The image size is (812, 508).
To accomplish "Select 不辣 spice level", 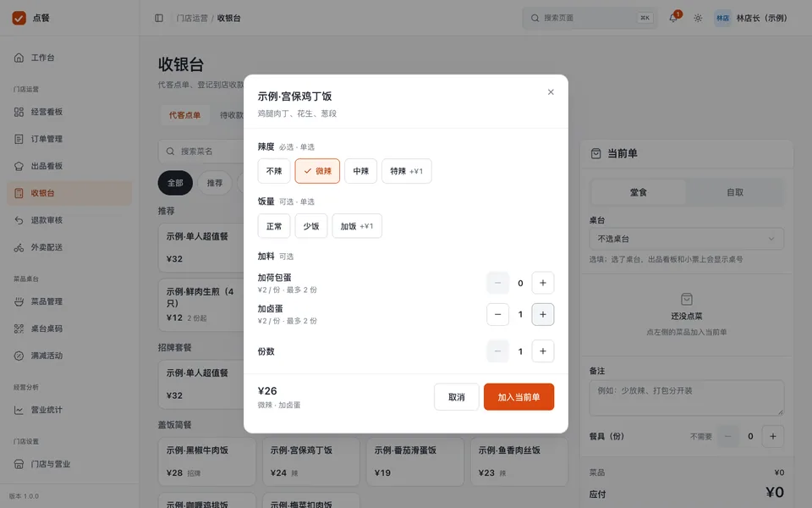I will coord(274,171).
